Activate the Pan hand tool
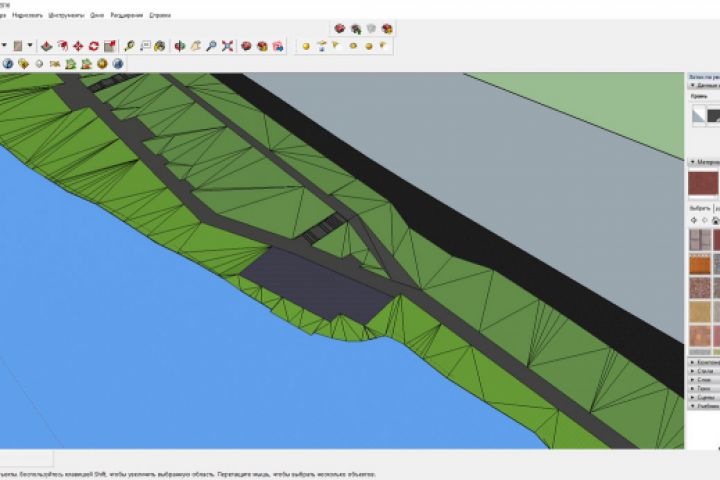Screen dimensions: 720x480 (x=196, y=46)
